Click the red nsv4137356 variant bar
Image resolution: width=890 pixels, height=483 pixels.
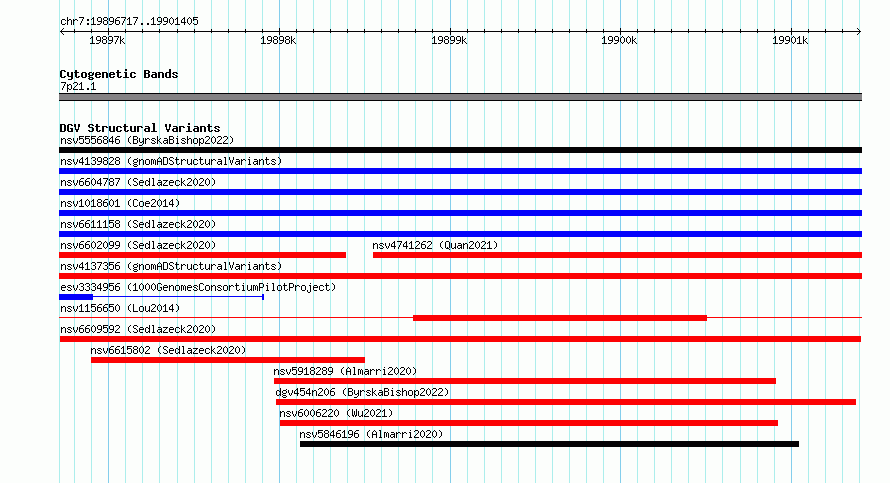pos(460,276)
